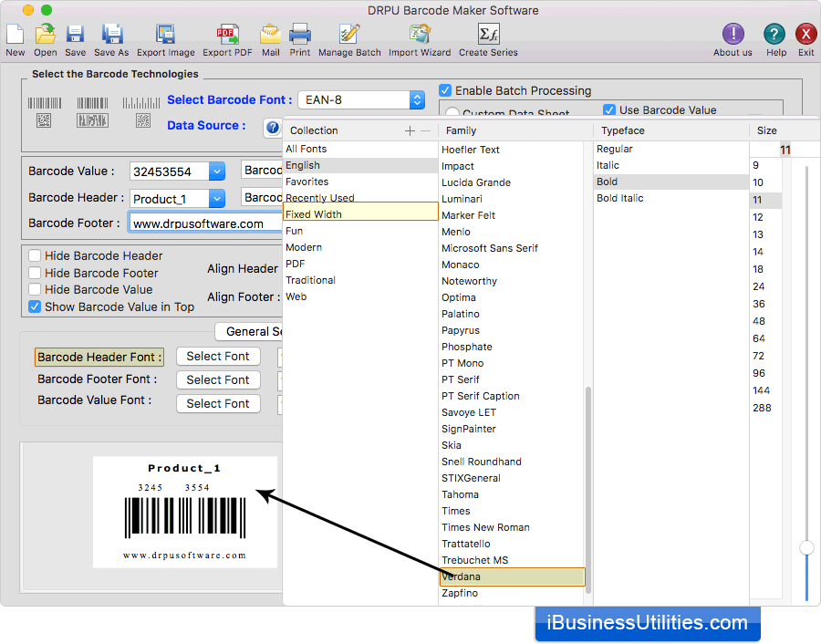Screen dimensions: 821x644
Task: Click the Family list scrollbar
Action: pyautogui.click(x=588, y=490)
